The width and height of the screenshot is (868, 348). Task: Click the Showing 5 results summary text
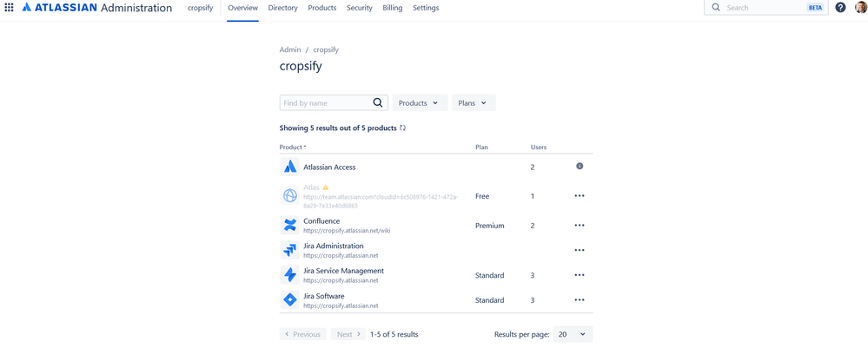[338, 128]
